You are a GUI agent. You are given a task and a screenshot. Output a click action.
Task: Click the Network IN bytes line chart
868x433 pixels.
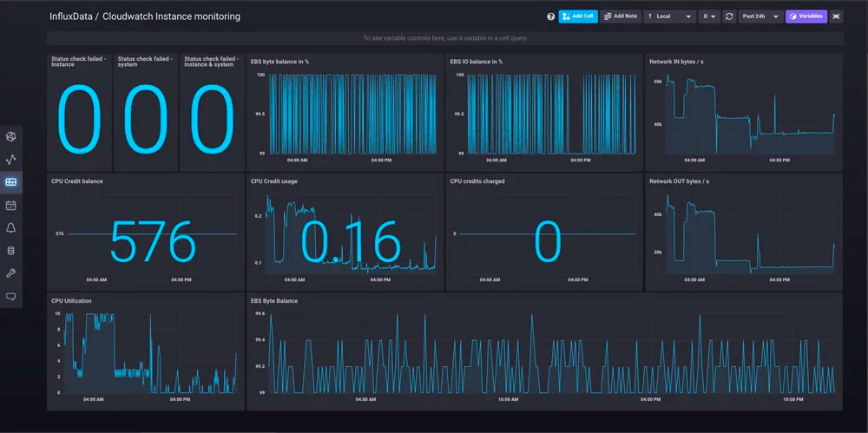click(750, 114)
